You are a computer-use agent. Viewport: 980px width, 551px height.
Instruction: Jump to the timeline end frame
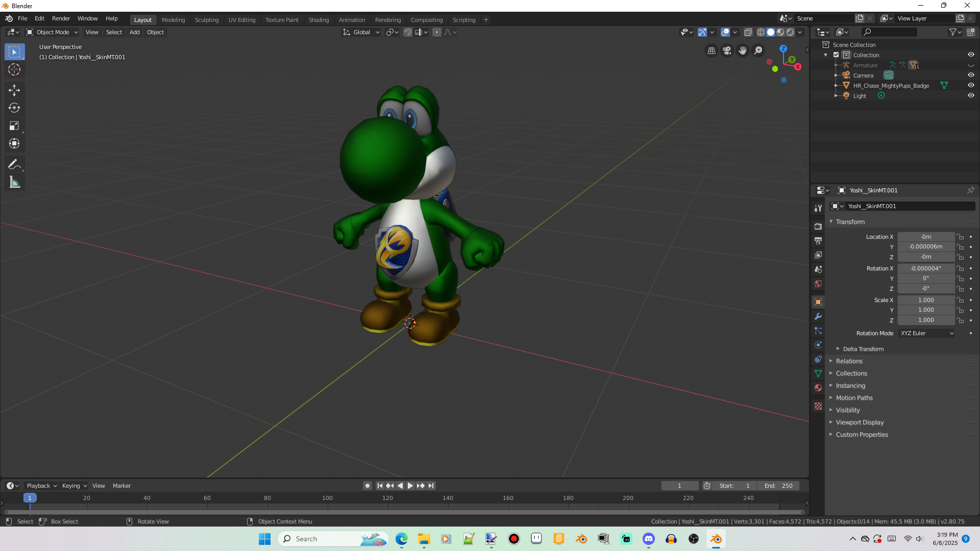[431, 486]
